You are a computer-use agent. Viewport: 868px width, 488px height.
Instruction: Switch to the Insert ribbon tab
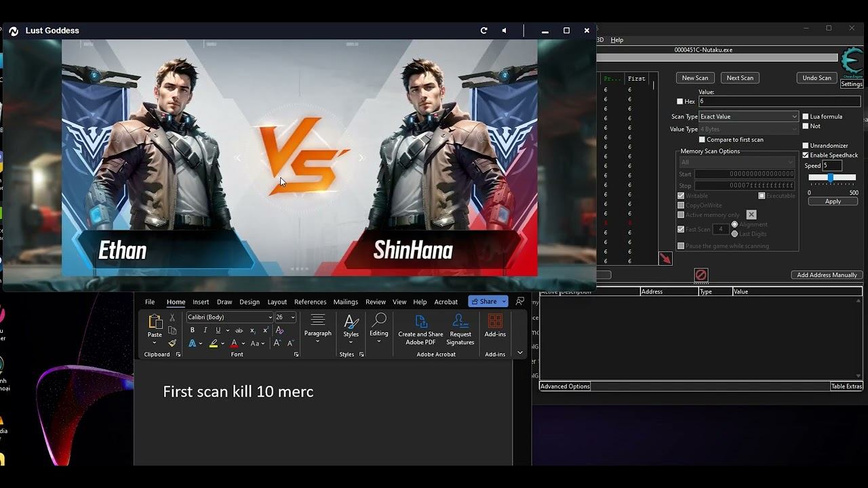click(201, 302)
